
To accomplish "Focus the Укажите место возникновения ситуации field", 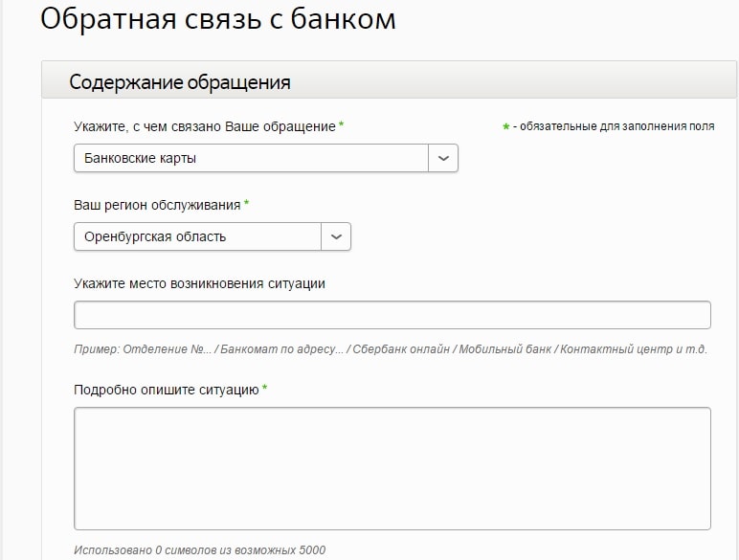I will point(392,315).
